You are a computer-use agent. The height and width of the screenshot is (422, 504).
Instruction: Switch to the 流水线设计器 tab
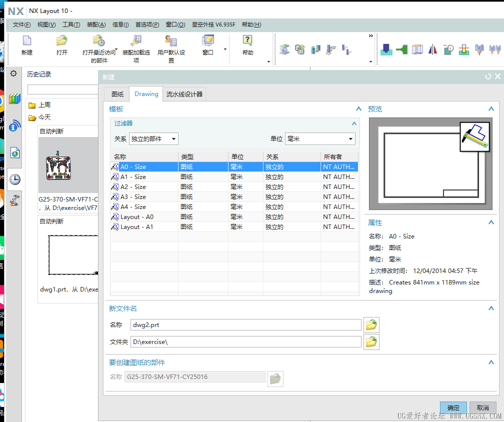[184, 94]
